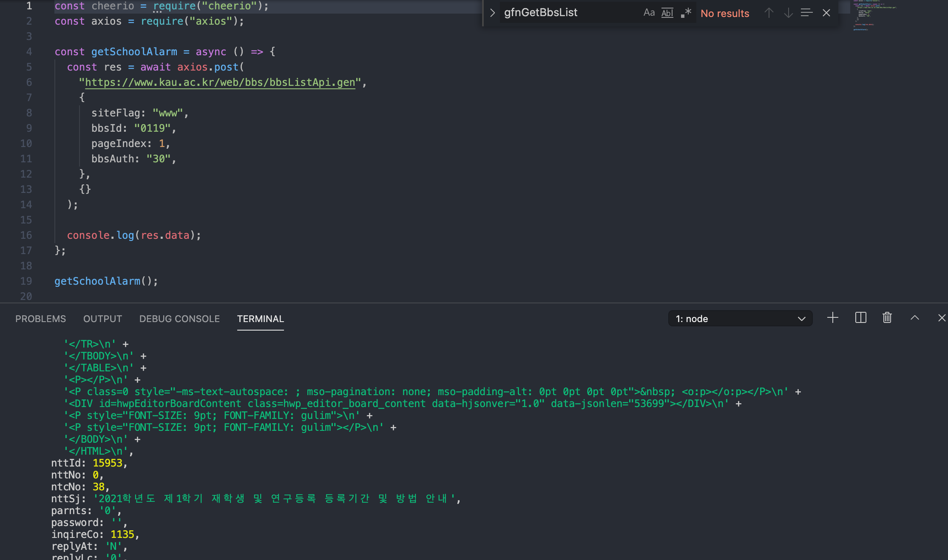Switch to the OUTPUT tab
This screenshot has height=560, width=948.
tap(102, 319)
